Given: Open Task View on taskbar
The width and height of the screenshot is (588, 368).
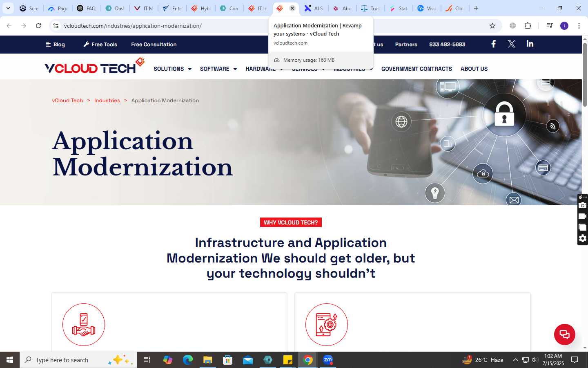Looking at the screenshot, I should coord(147,360).
